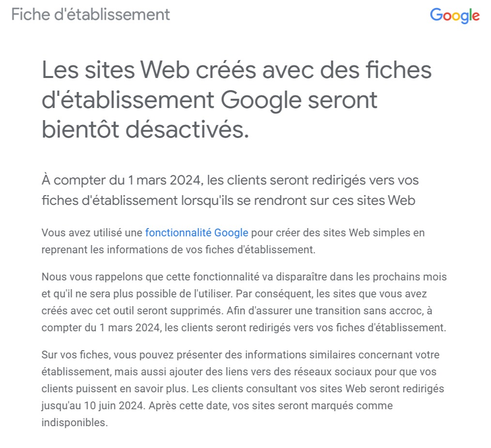This screenshot has height=448, width=491.
Task: Click the phrase 'Par conséquent' in the text
Action: click(x=274, y=294)
